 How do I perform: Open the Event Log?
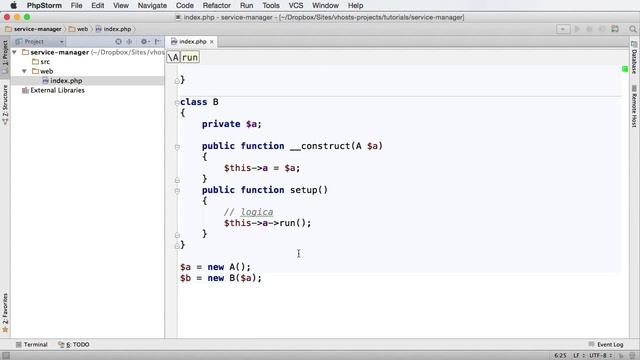coord(606,344)
